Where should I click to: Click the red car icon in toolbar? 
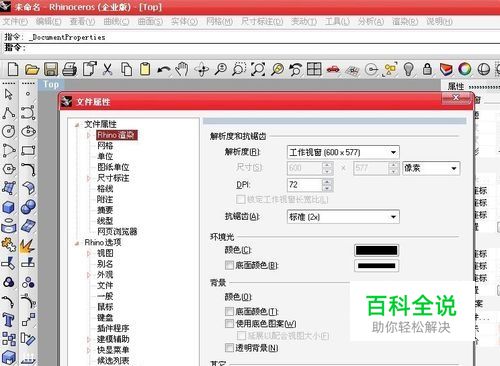coord(333,70)
